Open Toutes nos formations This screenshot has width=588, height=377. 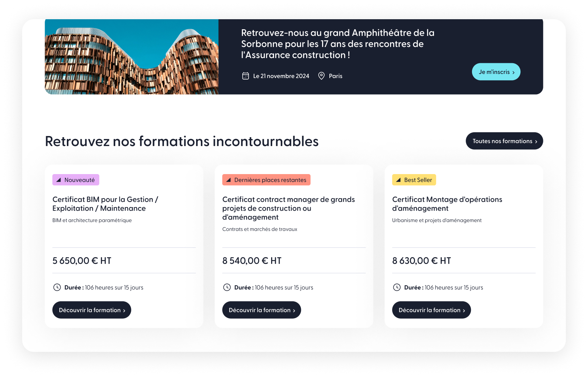pyautogui.click(x=504, y=141)
